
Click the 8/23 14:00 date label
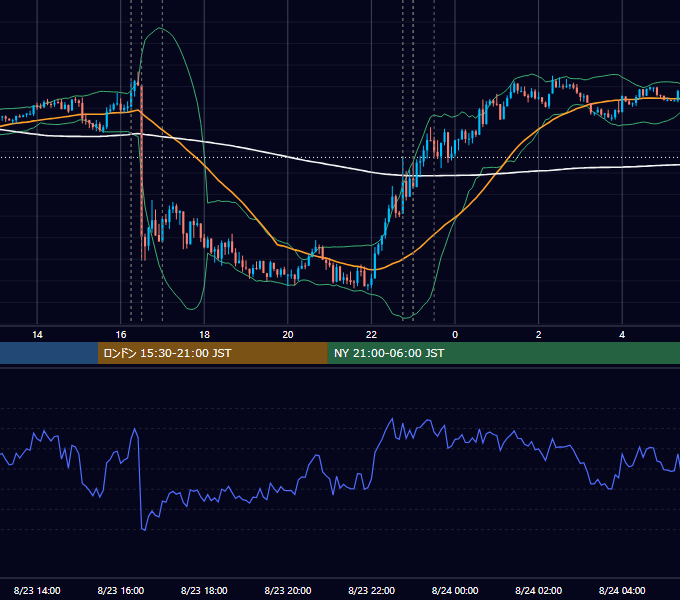[37, 590]
